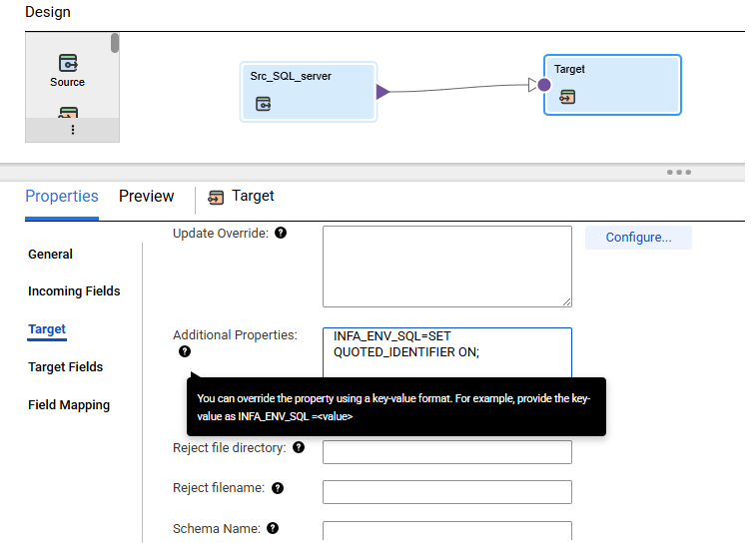This screenshot has width=756, height=556.
Task: Click Target node purple input port
Action: (x=544, y=85)
